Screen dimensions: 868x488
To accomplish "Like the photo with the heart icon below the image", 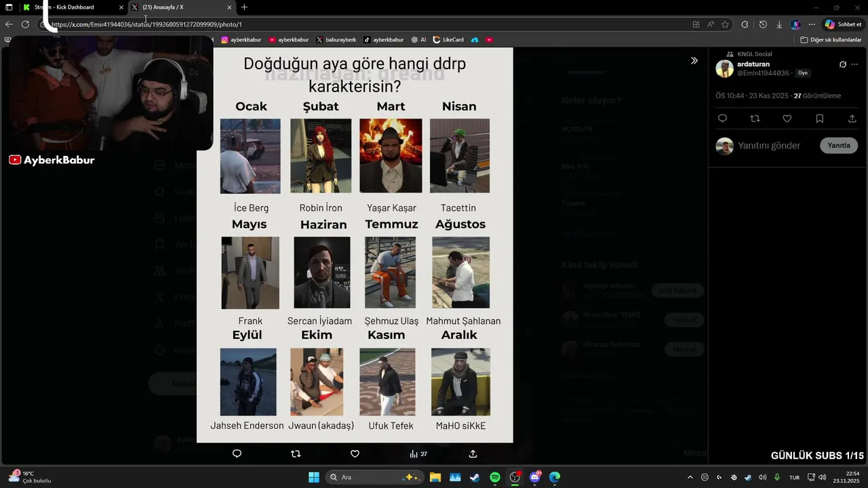I will (x=355, y=453).
